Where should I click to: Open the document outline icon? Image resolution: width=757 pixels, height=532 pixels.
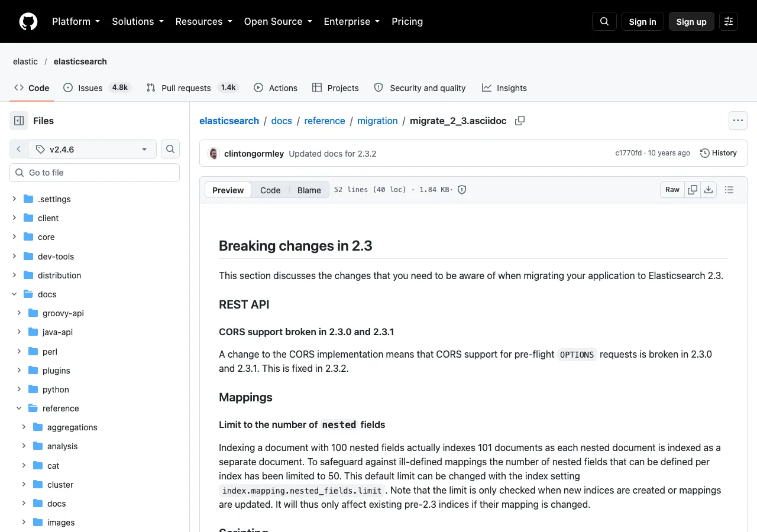[729, 190]
